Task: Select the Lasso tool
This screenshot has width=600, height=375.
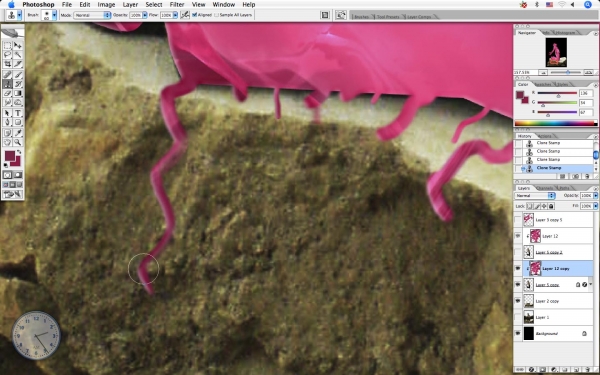Action: click(7, 55)
